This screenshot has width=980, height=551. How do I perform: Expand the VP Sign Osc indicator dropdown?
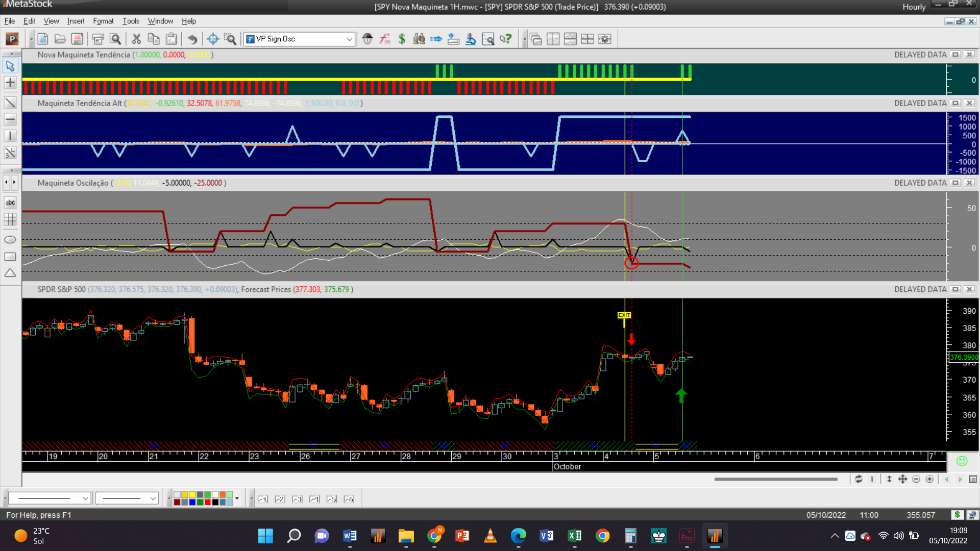tap(349, 39)
